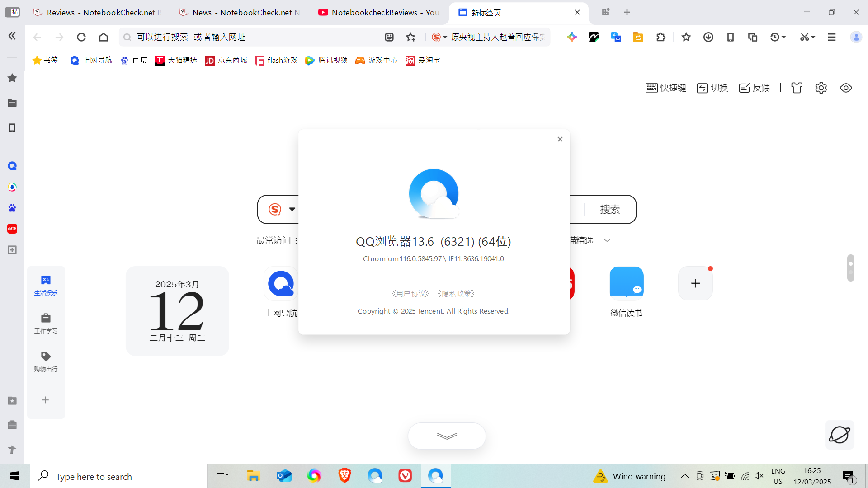Click 切换 switch button
The image size is (868, 488).
click(712, 88)
